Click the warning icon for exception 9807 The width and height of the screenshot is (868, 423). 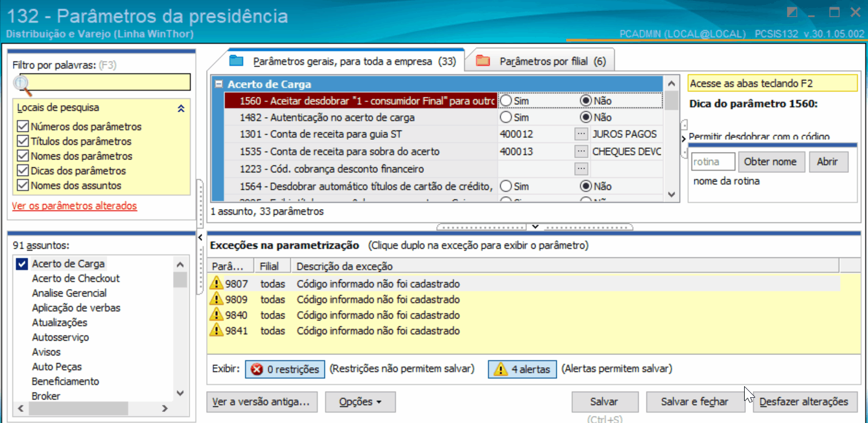pos(217,284)
